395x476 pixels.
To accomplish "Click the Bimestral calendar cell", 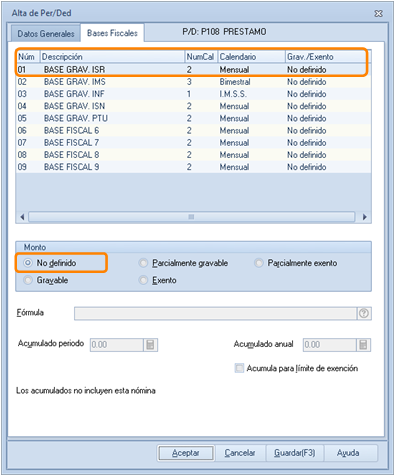I will pyautogui.click(x=235, y=82).
